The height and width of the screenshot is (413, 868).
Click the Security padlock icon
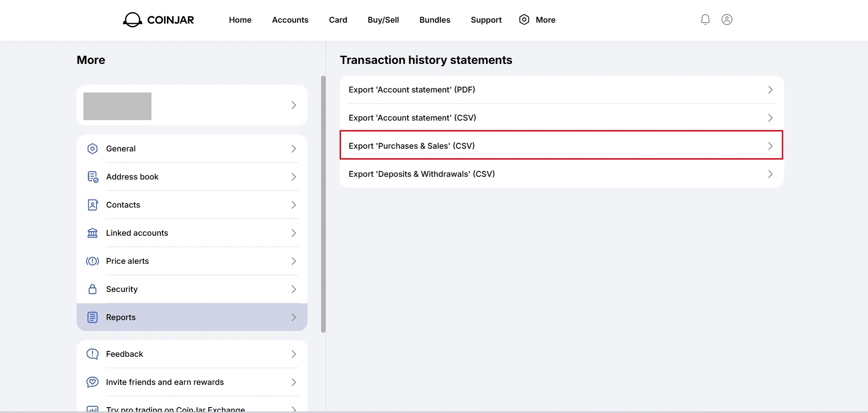point(93,289)
